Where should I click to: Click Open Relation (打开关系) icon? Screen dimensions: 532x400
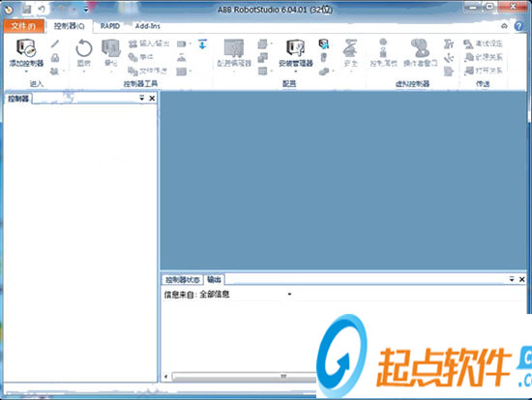tap(484, 71)
